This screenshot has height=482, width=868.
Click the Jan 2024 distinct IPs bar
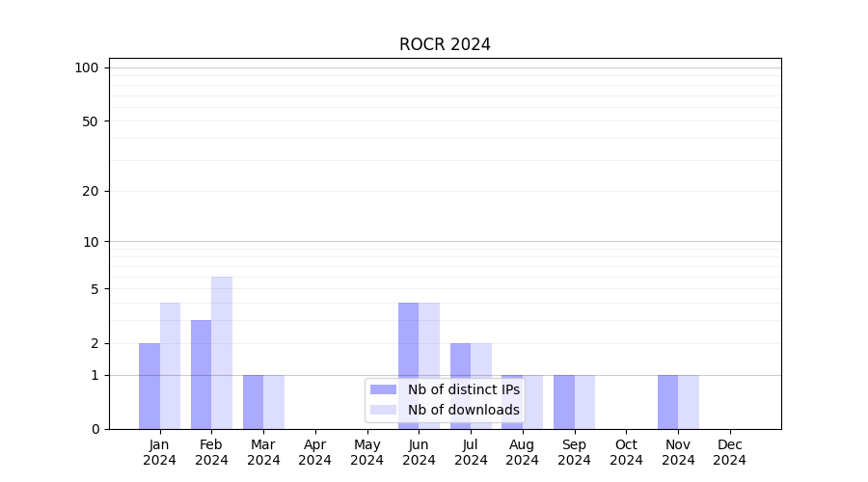click(x=149, y=386)
